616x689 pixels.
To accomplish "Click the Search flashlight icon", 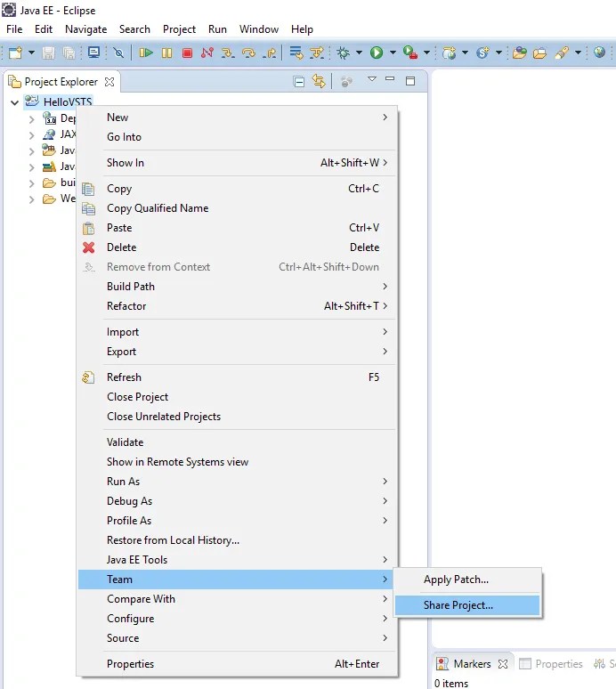I will click(562, 53).
